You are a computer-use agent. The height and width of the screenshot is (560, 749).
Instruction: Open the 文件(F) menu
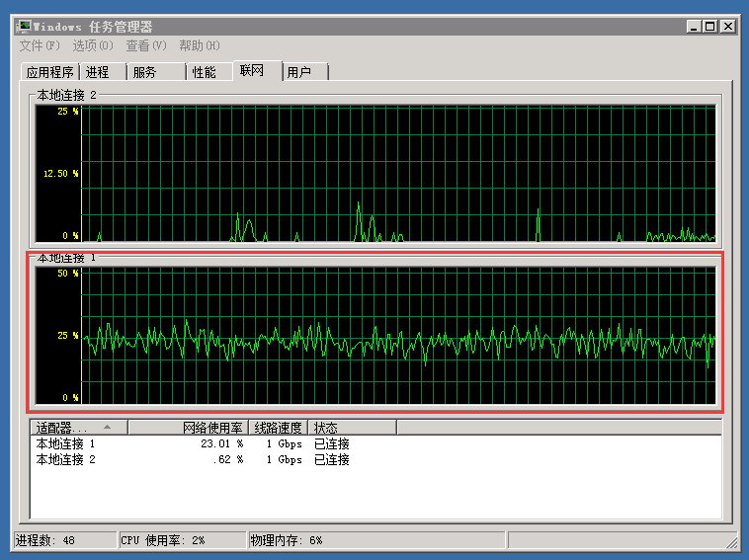pos(40,45)
